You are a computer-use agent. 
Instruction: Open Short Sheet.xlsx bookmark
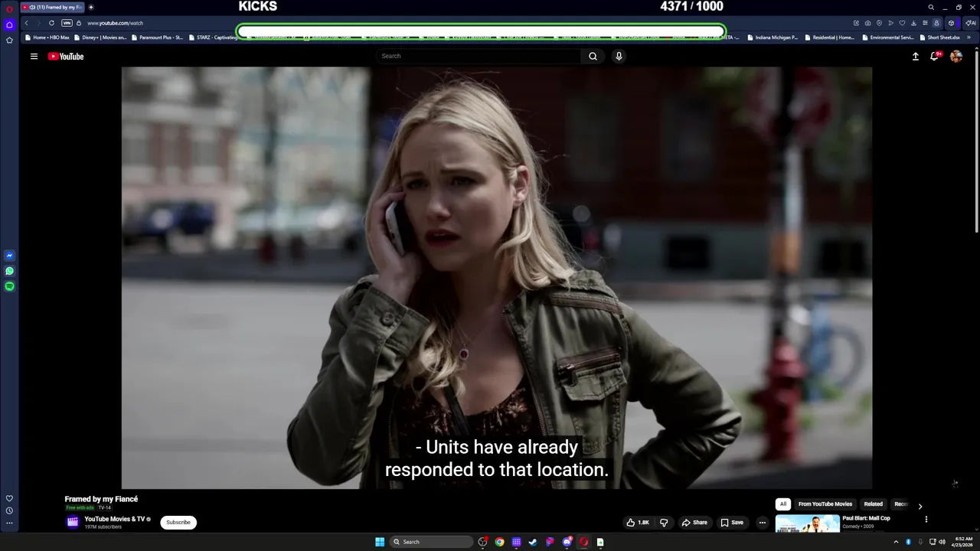point(940,37)
